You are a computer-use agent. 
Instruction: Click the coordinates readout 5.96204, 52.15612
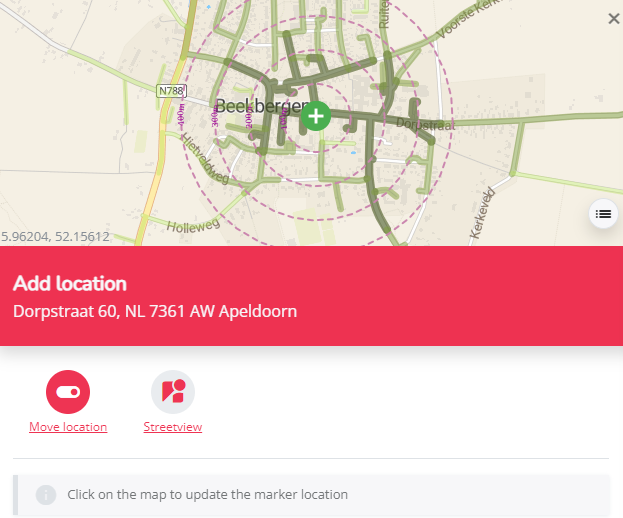pos(55,237)
